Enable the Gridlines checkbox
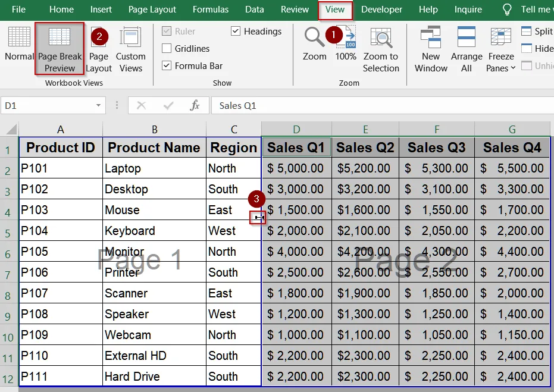Image resolution: width=554 pixels, height=392 pixels. point(167,48)
